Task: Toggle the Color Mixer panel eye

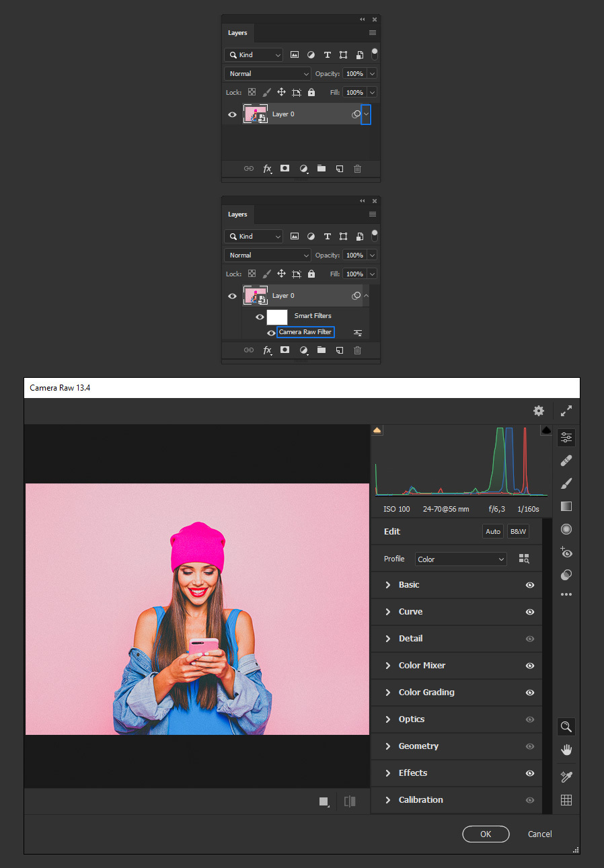Action: [530, 666]
